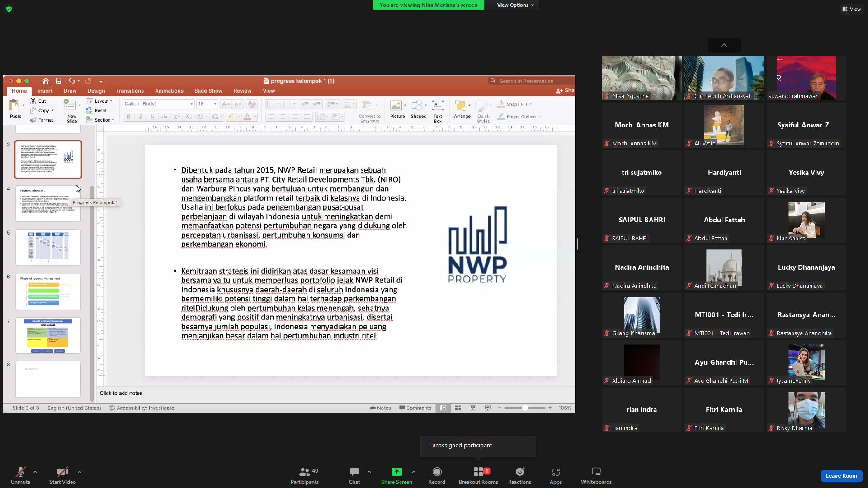
Task: Click the font color red A swatch
Action: pyautogui.click(x=247, y=117)
